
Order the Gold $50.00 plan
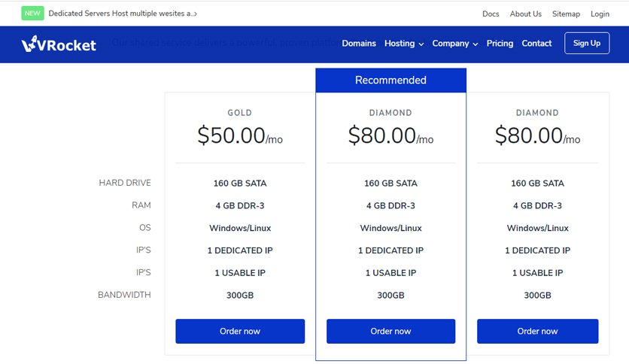coord(240,331)
